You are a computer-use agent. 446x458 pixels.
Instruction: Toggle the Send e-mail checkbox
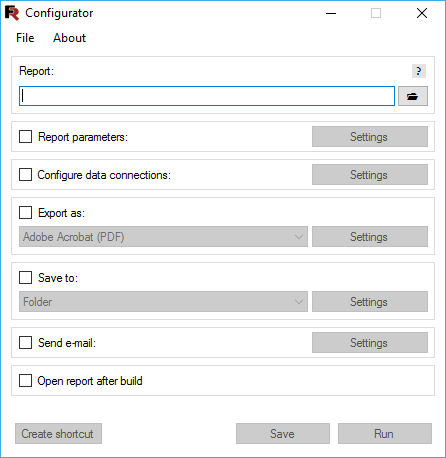tap(26, 343)
